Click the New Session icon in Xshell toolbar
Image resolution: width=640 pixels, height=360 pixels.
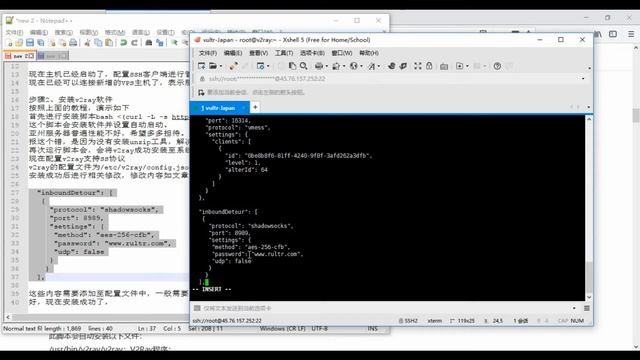(x=201, y=66)
